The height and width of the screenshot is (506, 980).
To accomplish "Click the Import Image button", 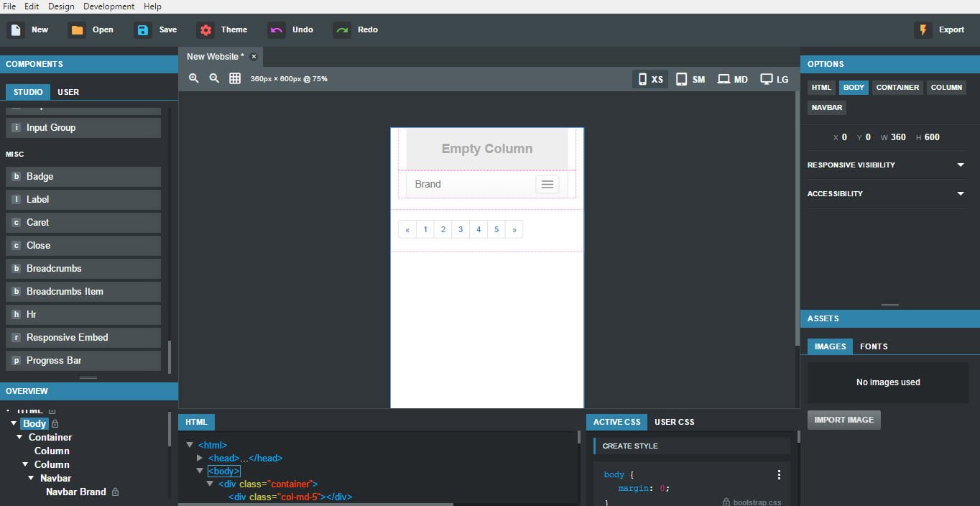I will tap(843, 420).
